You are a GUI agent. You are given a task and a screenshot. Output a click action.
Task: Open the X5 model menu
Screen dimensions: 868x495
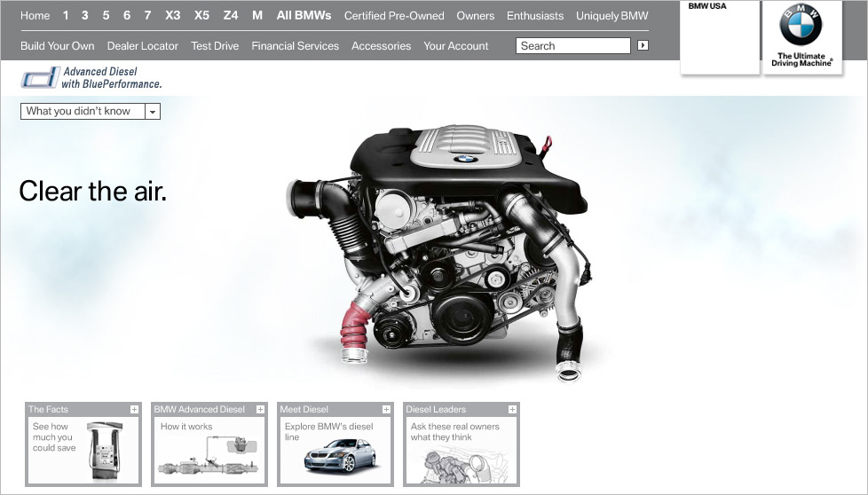(201, 16)
